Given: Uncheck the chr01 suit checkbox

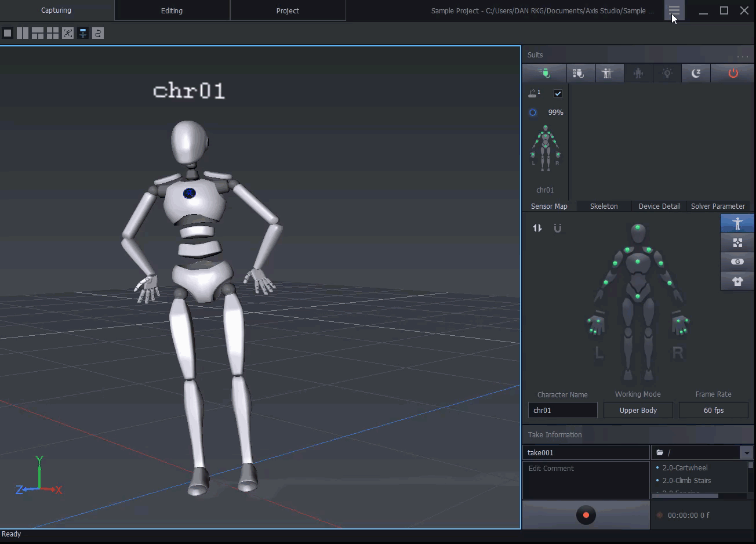Looking at the screenshot, I should click(x=558, y=94).
